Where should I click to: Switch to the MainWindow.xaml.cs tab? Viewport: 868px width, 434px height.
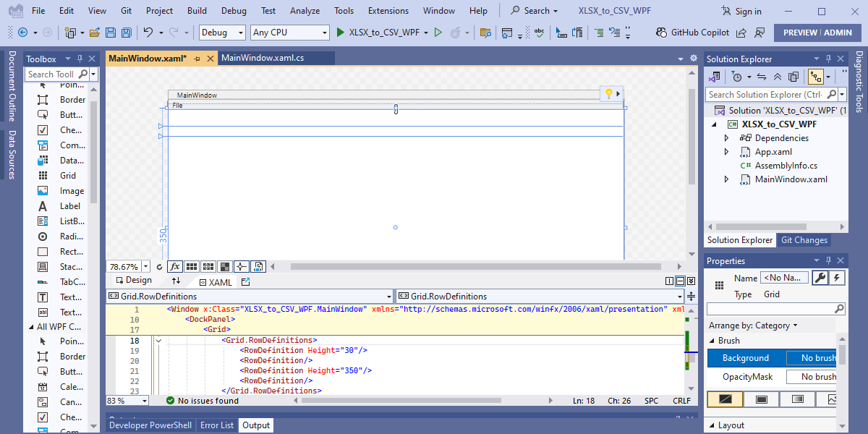point(263,59)
